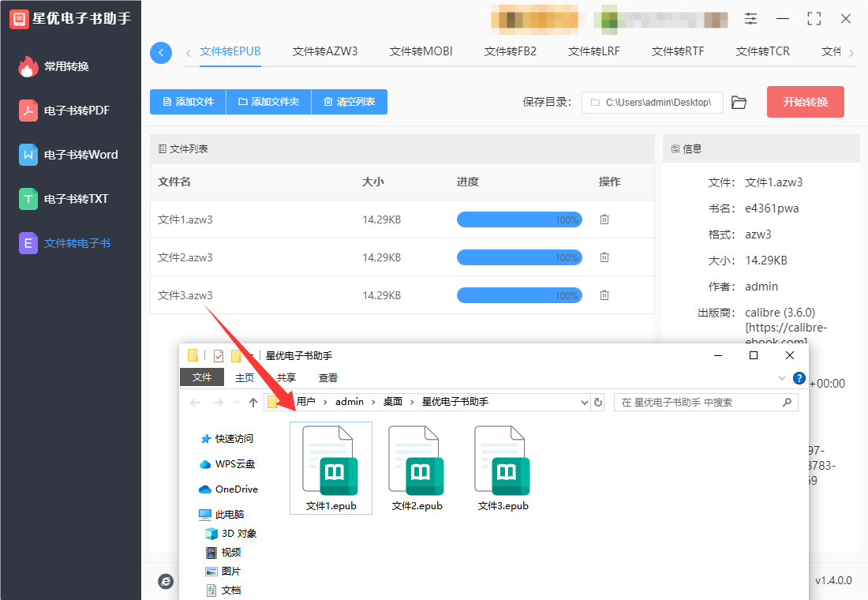Select 此电脑 in Explorer navigation pane
868x600 pixels.
[x=222, y=514]
